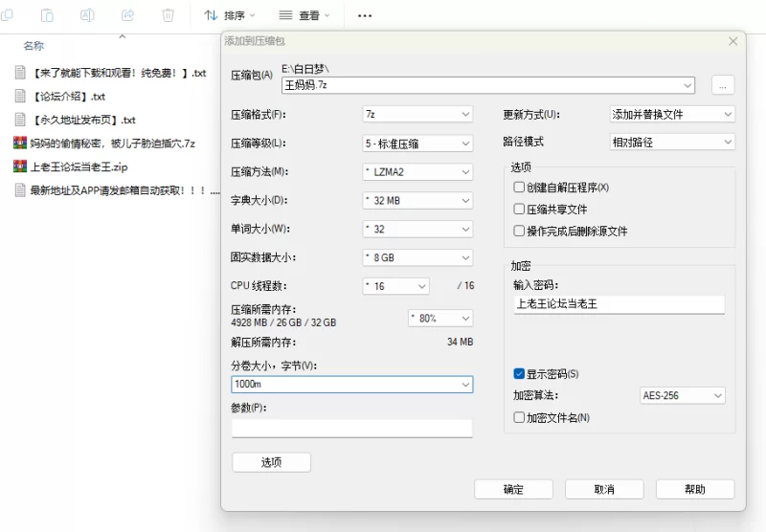
Task: Open the three-dot more options menu
Action: coord(364,15)
